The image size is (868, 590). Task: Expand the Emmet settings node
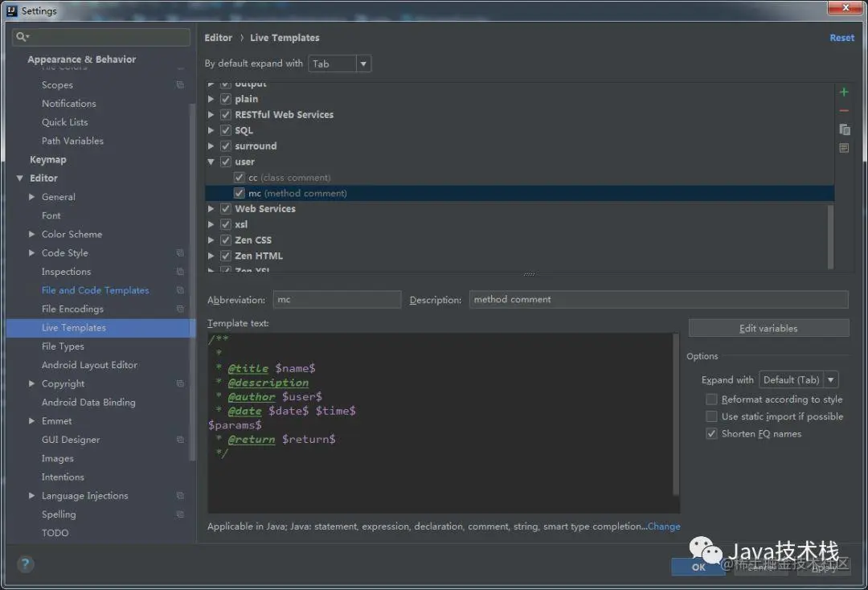(31, 420)
